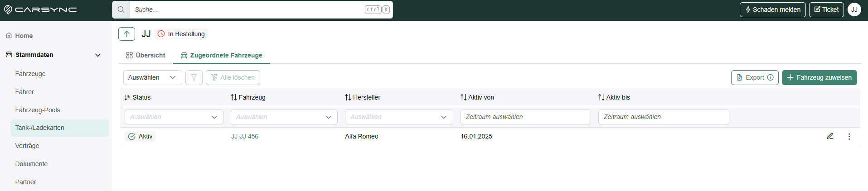This screenshot has height=191, width=868.
Task: Click the JJ user avatar
Action: (854, 10)
